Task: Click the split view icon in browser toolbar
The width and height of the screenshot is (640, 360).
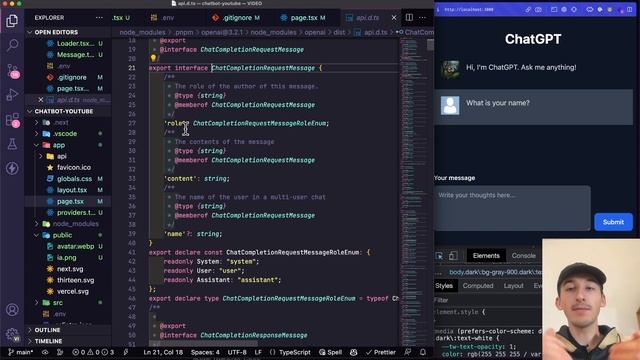Action: coord(630,9)
